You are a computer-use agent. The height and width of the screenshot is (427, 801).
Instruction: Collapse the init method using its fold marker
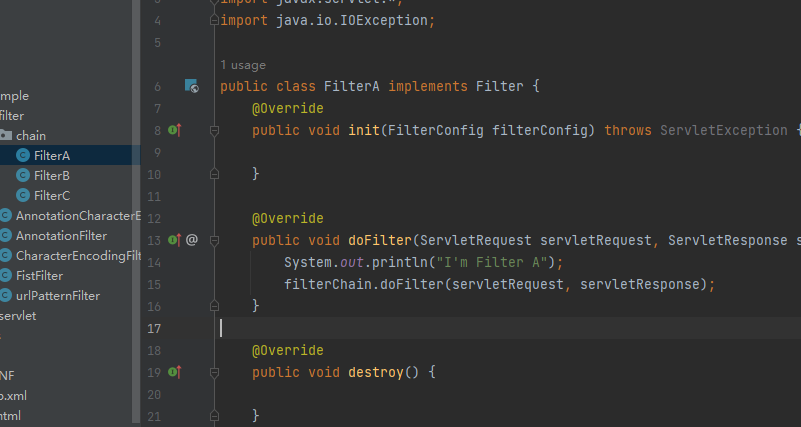tap(213, 130)
